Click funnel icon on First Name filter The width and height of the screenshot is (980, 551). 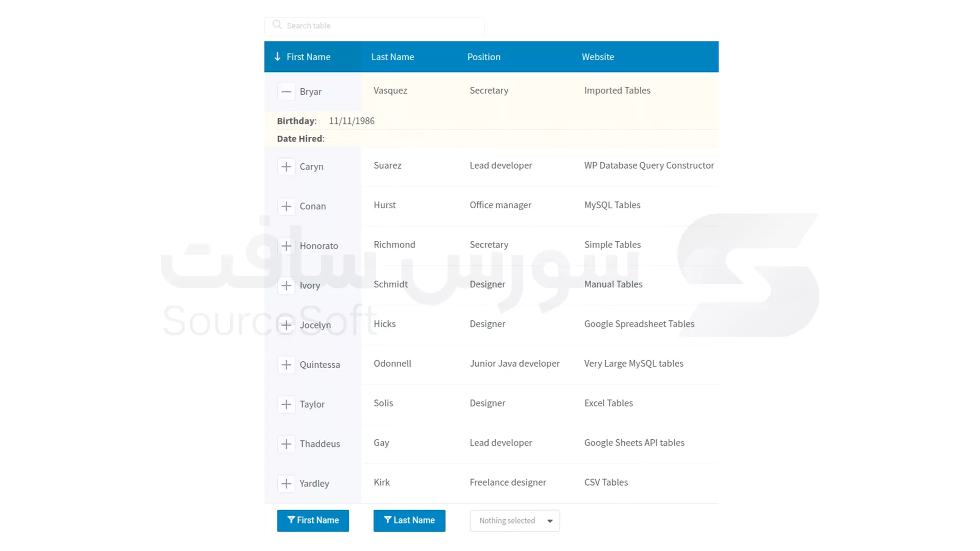pos(291,519)
